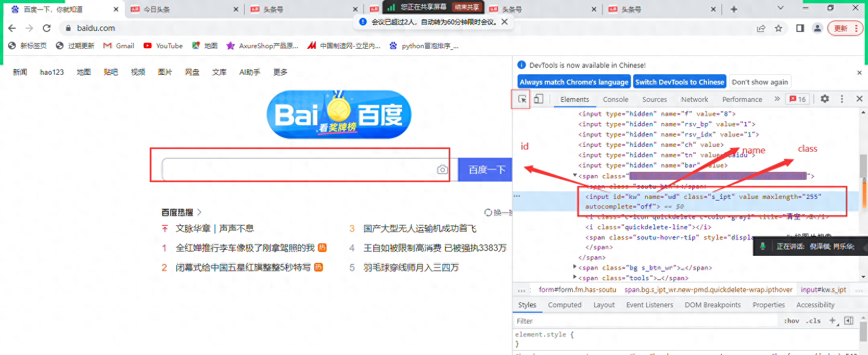
Task: Toggle the :hov element state button
Action: click(x=792, y=321)
